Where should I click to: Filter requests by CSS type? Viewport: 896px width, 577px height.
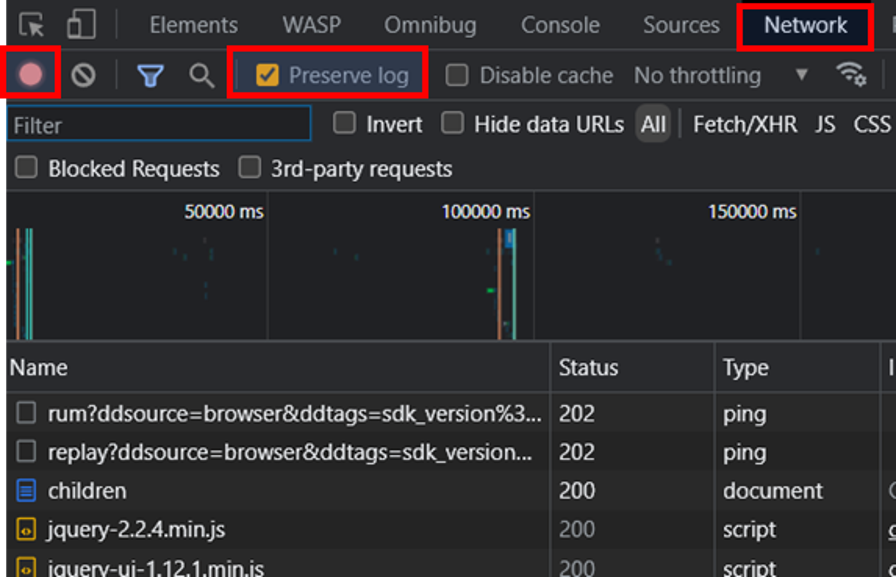tap(872, 124)
